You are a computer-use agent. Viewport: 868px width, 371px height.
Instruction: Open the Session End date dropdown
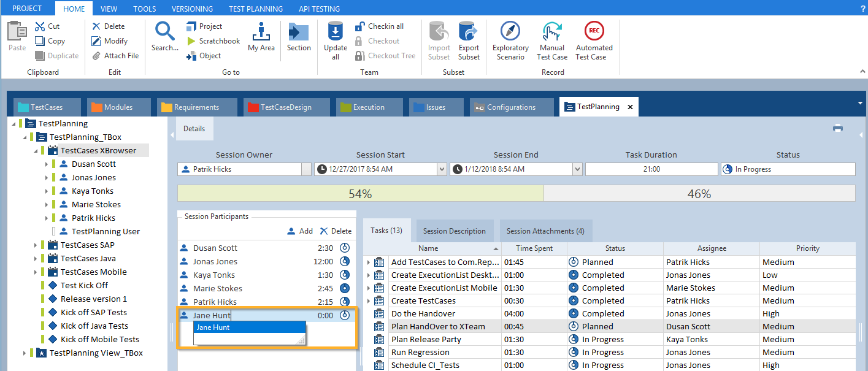577,169
